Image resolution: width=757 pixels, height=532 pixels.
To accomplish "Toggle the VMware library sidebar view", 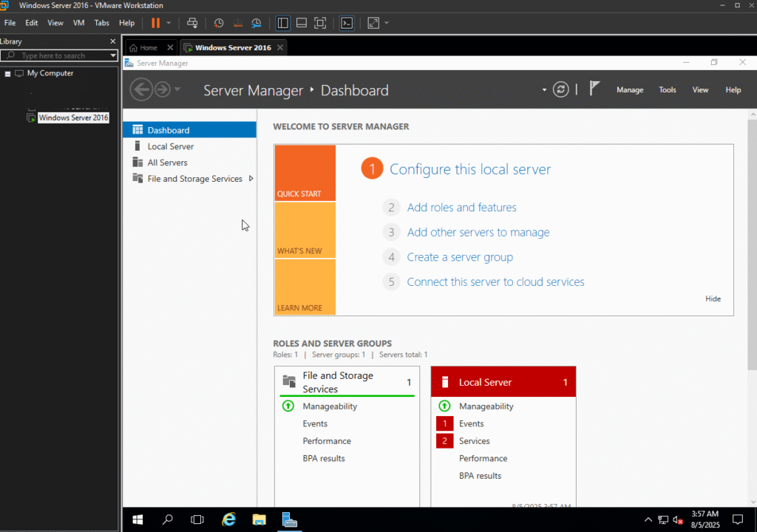I will 283,23.
